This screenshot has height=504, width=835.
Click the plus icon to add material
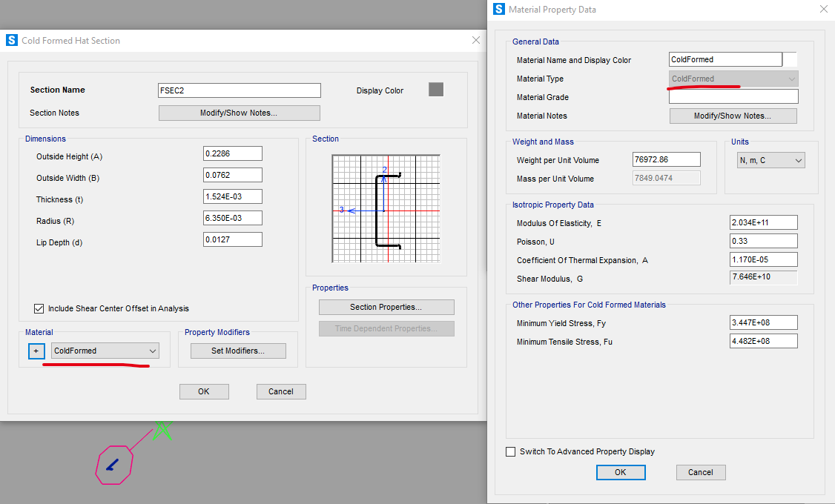pos(36,351)
